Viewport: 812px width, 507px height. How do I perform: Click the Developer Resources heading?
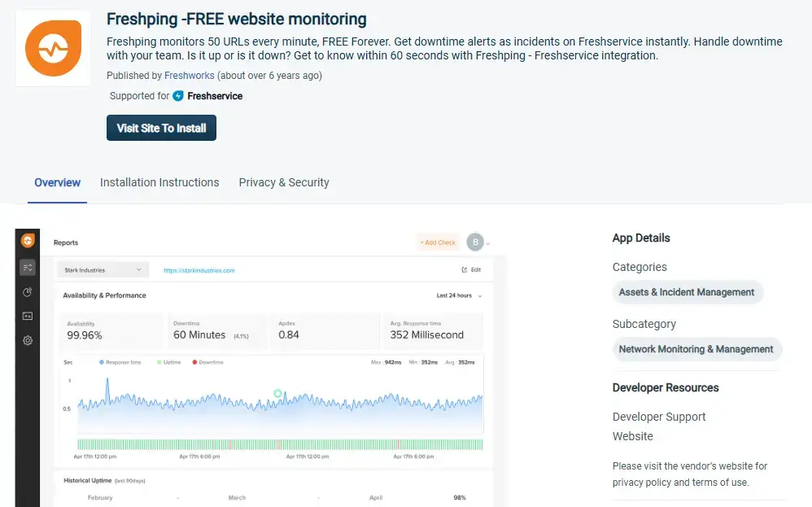tap(666, 387)
